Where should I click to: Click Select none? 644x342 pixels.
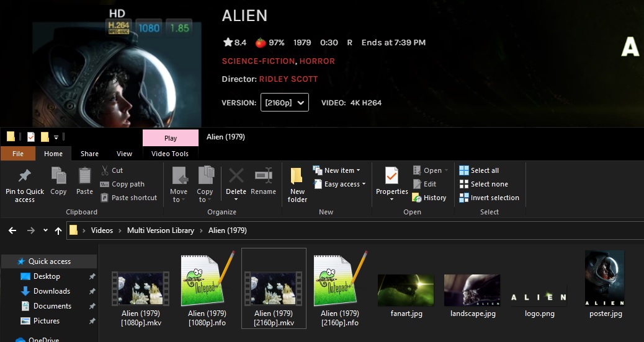tap(484, 184)
